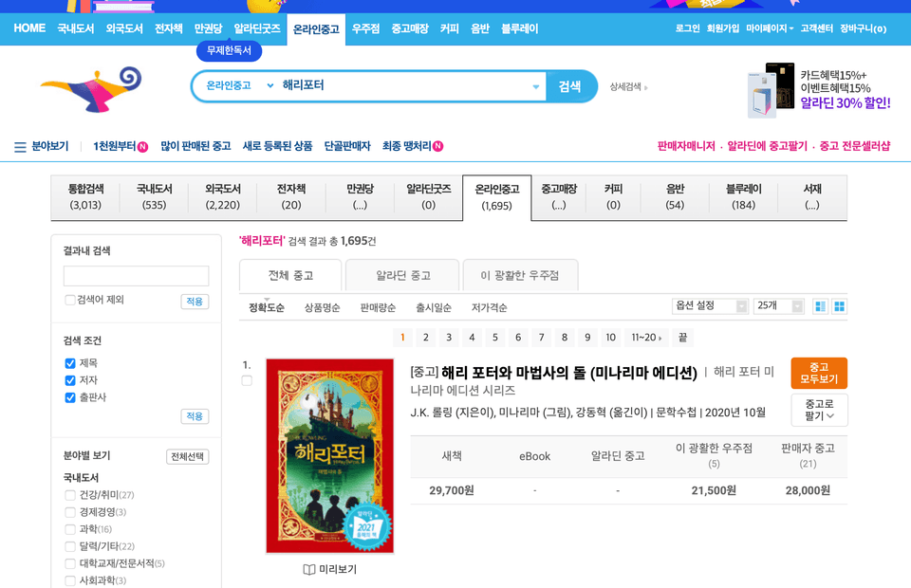Open 장바구니(0) cart link

tap(864, 28)
